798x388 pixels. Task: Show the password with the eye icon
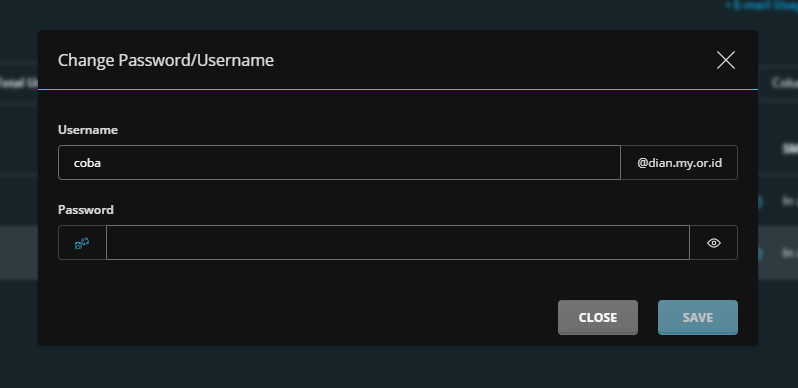(714, 243)
